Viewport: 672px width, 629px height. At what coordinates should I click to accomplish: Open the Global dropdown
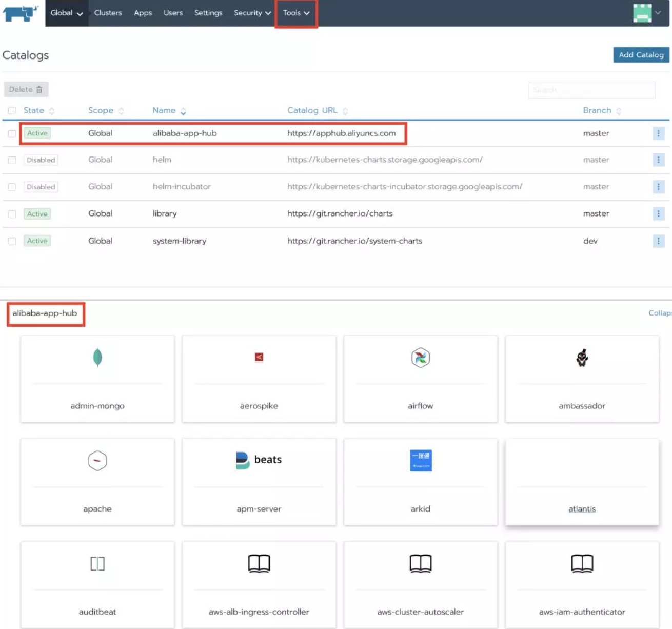point(67,13)
